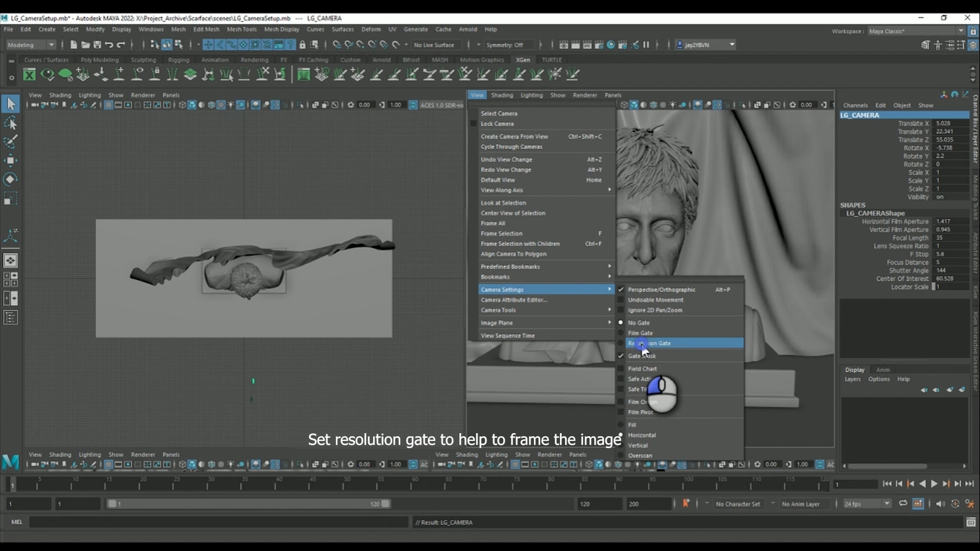Toggle Perspective/Orthographic camera setting
The image size is (980, 551).
coord(661,290)
